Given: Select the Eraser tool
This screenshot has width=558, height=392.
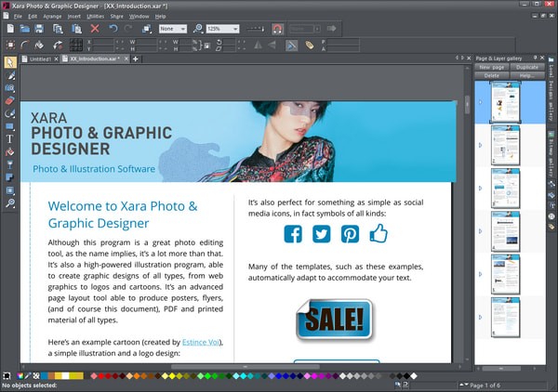Looking at the screenshot, I should pyautogui.click(x=10, y=100).
